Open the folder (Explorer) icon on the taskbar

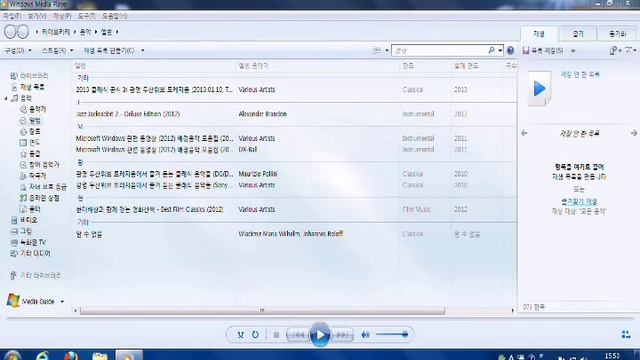(100, 356)
